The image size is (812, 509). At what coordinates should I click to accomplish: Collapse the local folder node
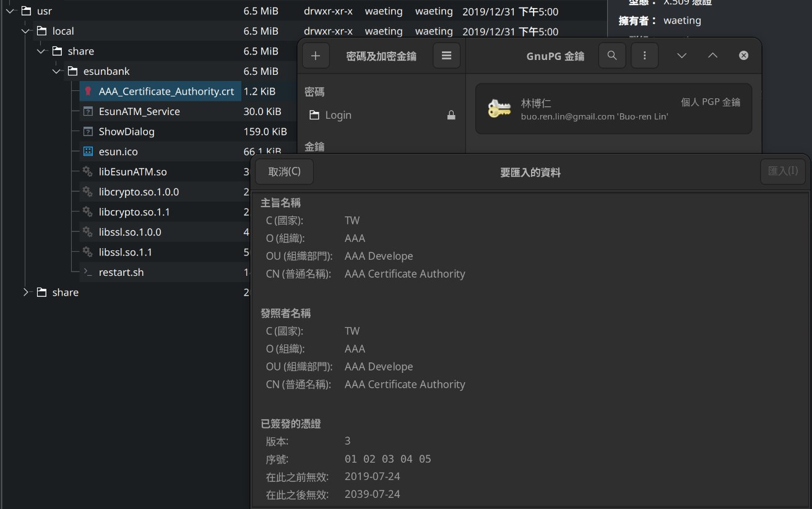pos(26,31)
